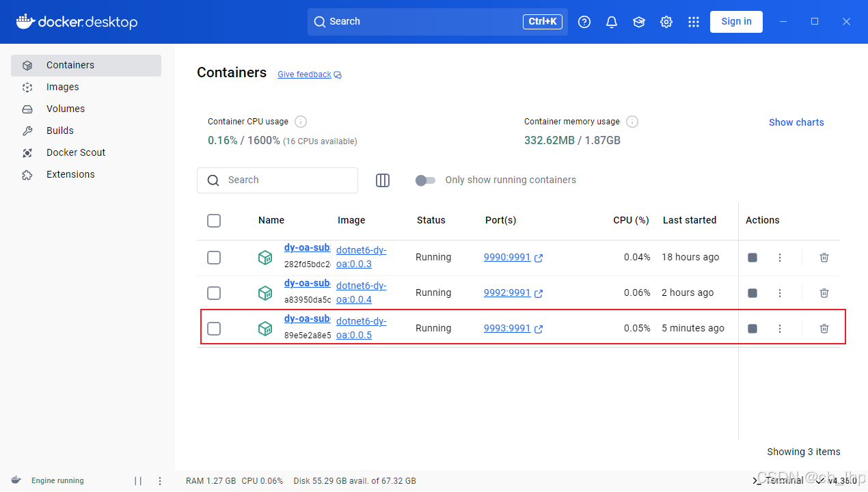Image resolution: width=868 pixels, height=492 pixels.
Task: Click the Engine running status text
Action: click(57, 481)
